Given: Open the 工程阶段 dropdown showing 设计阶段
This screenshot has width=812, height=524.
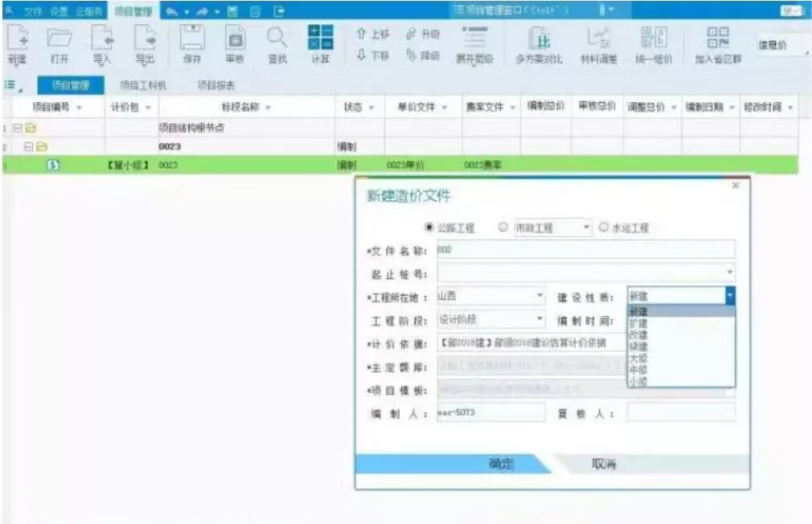Looking at the screenshot, I should (x=490, y=319).
